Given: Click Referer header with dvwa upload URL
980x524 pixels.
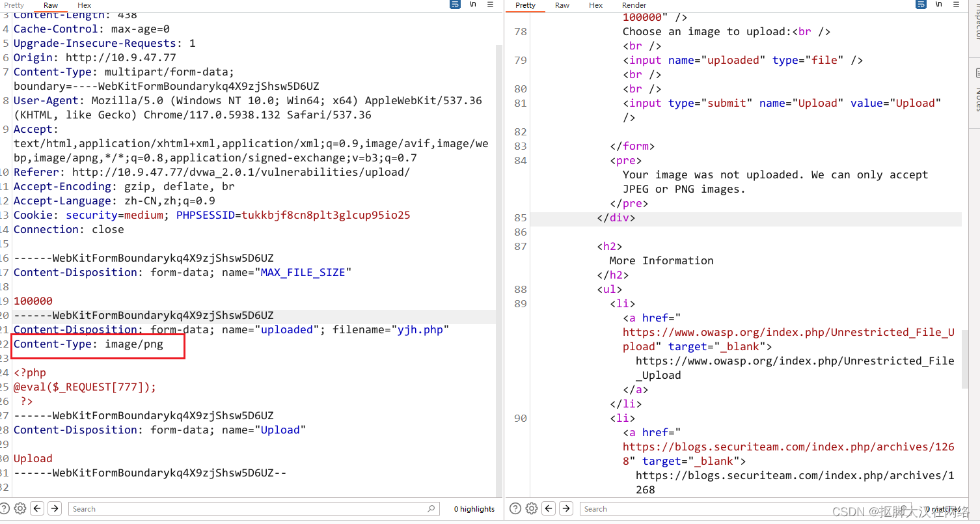Looking at the screenshot, I should click(211, 172).
